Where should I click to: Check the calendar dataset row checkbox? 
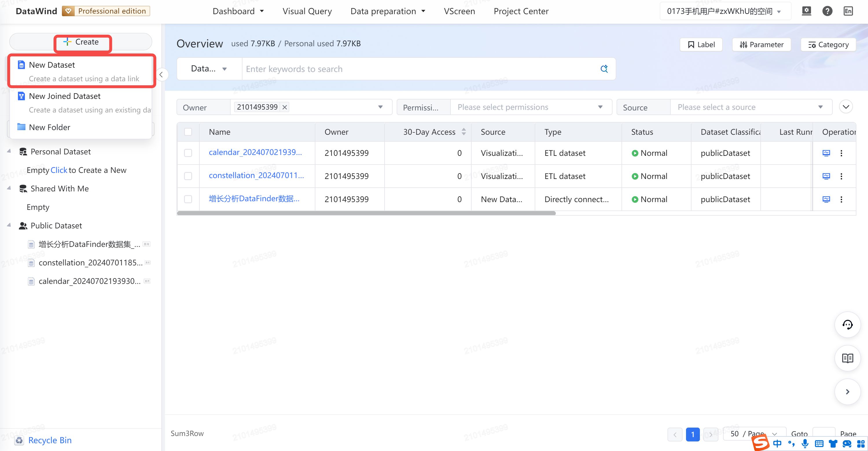pos(188,153)
